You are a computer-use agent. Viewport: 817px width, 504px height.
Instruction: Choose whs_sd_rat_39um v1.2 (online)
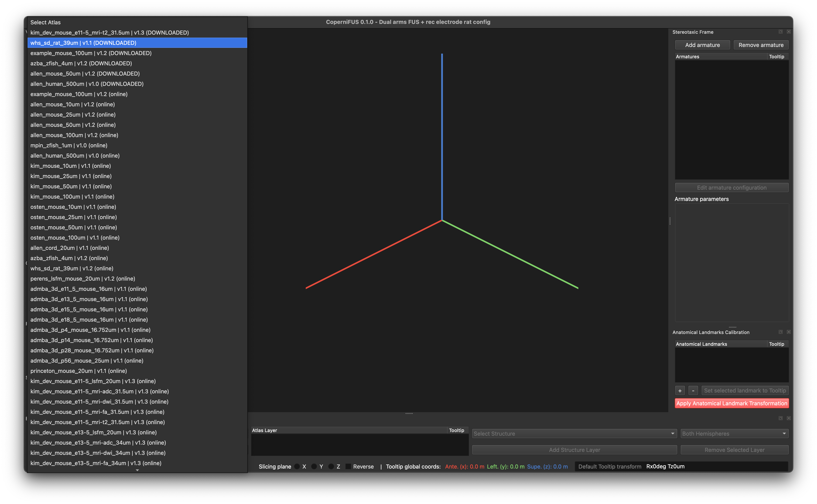[x=137, y=268]
